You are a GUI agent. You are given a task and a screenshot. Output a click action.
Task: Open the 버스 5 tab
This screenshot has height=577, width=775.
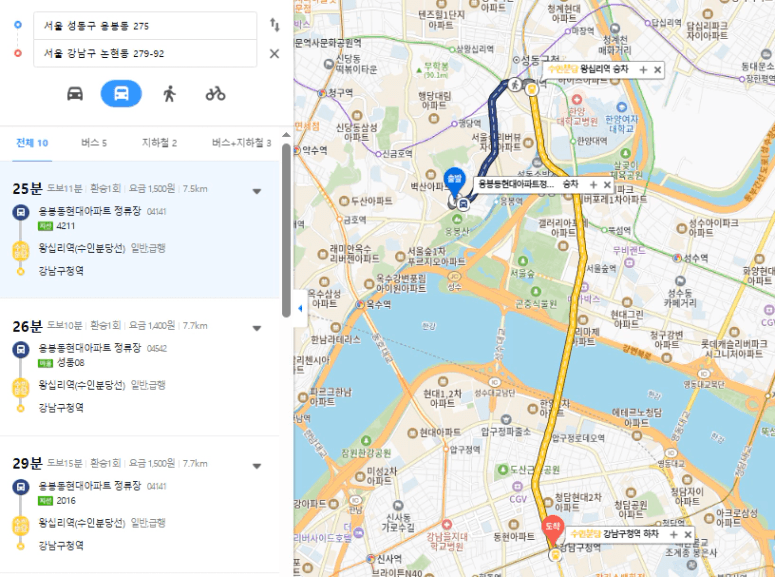click(x=94, y=143)
